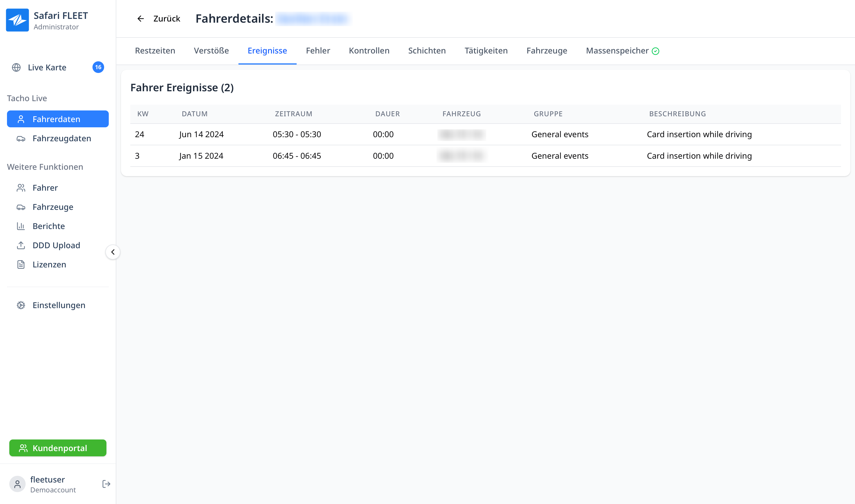Open DDD Upload via its upload icon
Screen dimensions: 855x504
tap(21, 245)
